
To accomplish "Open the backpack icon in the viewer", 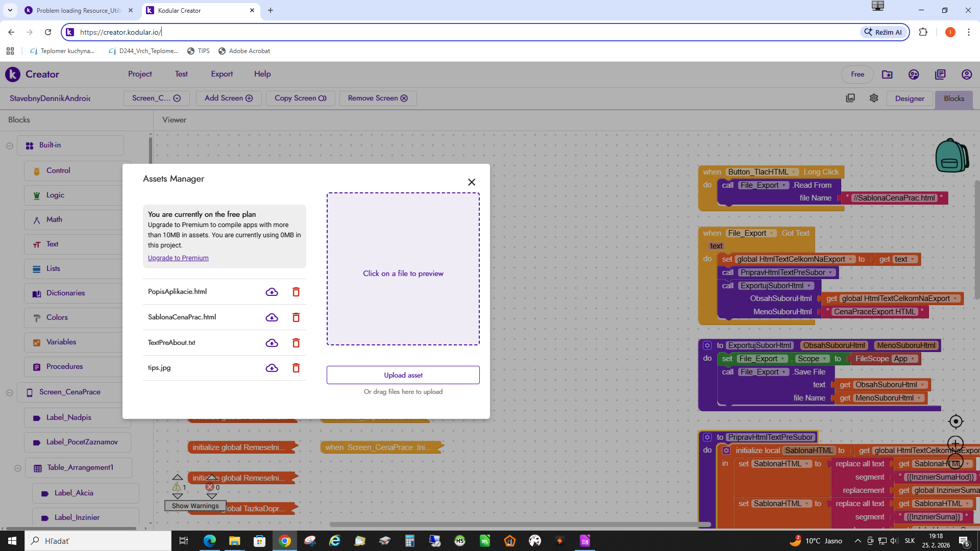I will [x=951, y=156].
